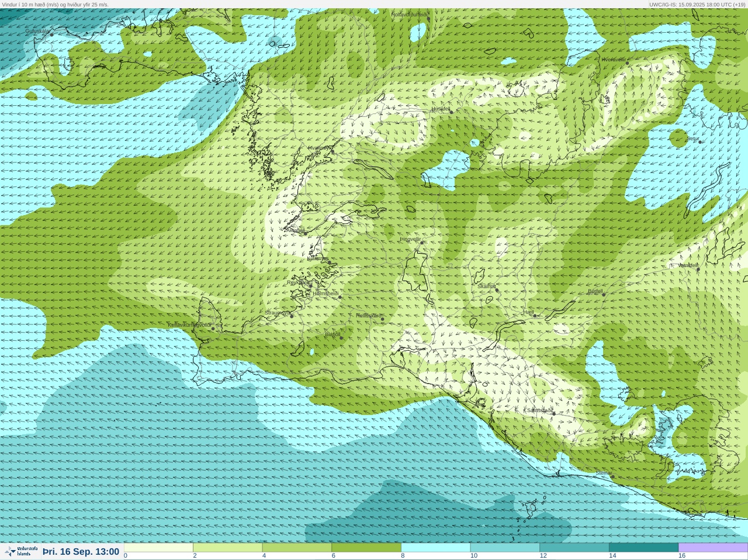Screen dimensions: 748x560
Task: Click the Hólmsheiði station label
Action: click(x=325, y=293)
